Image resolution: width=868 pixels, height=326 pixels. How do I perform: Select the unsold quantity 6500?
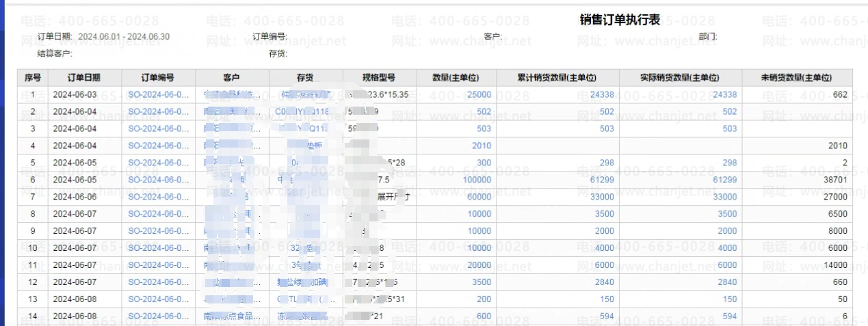837,214
